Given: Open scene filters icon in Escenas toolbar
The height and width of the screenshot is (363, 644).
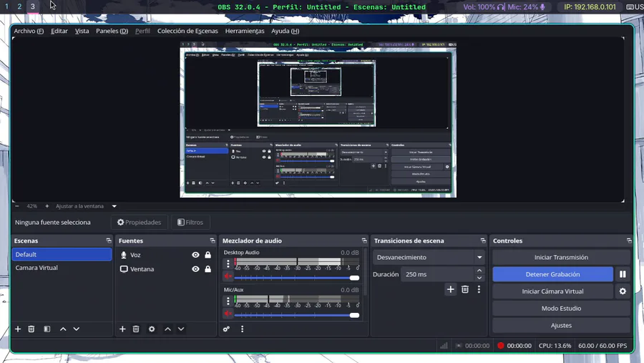Looking at the screenshot, I should coord(47,329).
